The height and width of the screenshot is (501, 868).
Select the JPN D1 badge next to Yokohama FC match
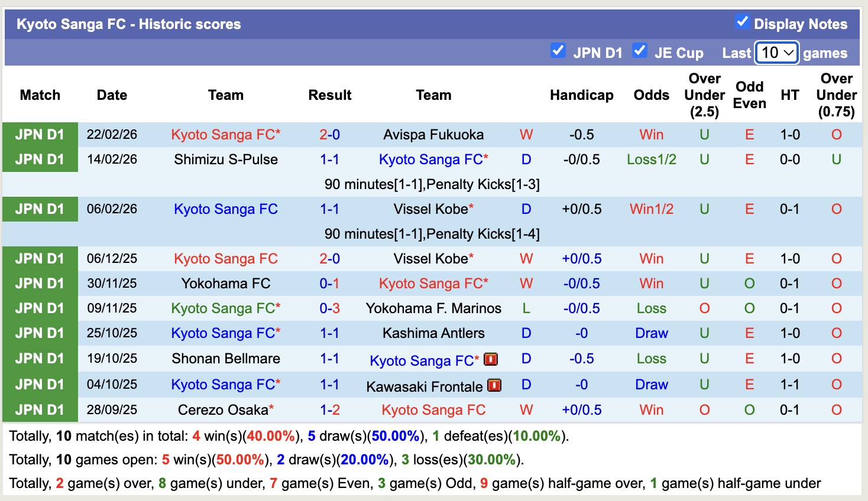(x=40, y=283)
